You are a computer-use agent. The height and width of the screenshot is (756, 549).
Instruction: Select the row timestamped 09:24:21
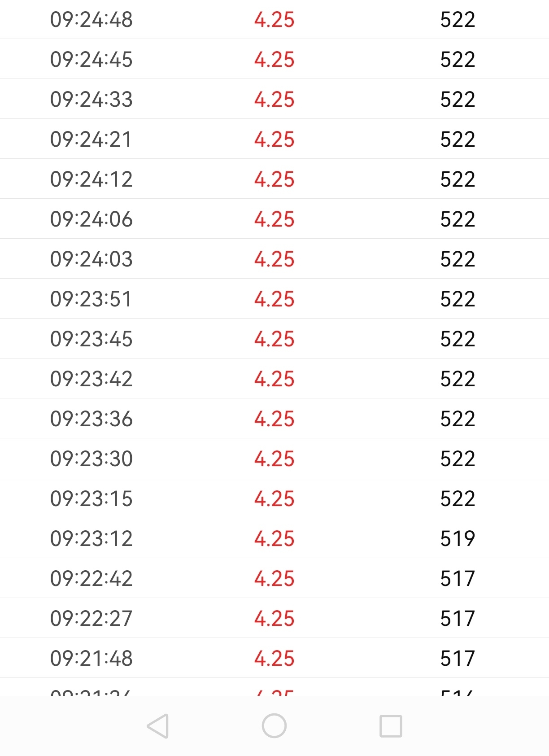point(274,139)
